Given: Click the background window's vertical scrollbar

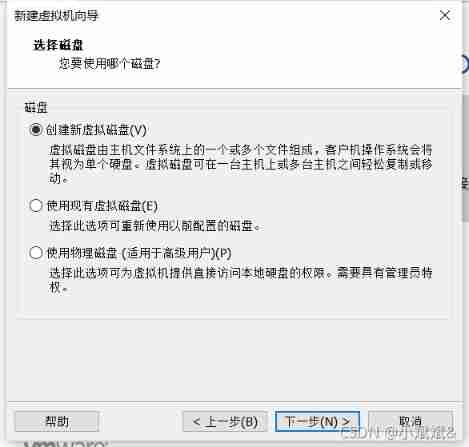Looking at the screenshot, I should (466, 158).
